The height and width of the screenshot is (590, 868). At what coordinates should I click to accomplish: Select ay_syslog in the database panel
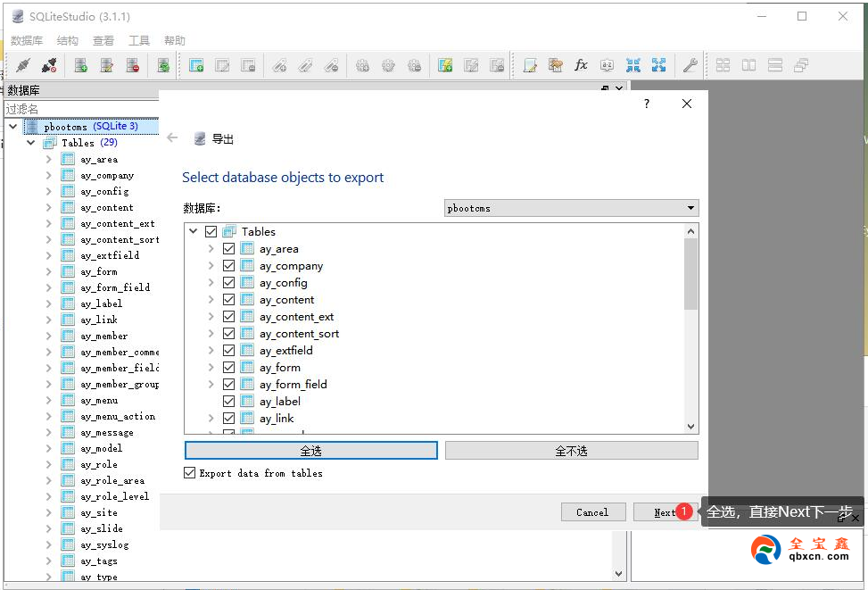tap(104, 544)
